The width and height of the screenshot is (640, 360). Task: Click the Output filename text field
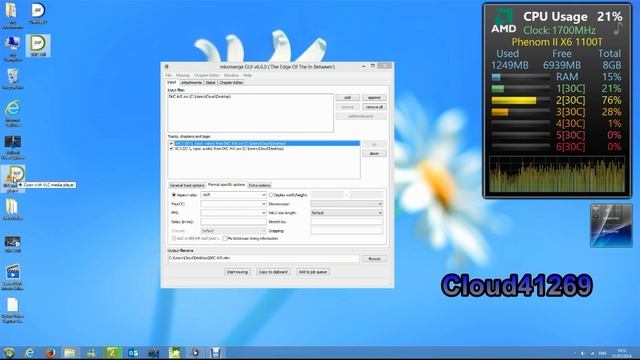[x=263, y=258]
